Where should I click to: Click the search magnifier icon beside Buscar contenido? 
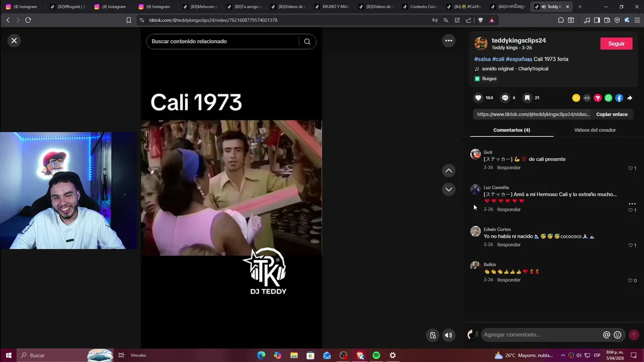(x=307, y=41)
